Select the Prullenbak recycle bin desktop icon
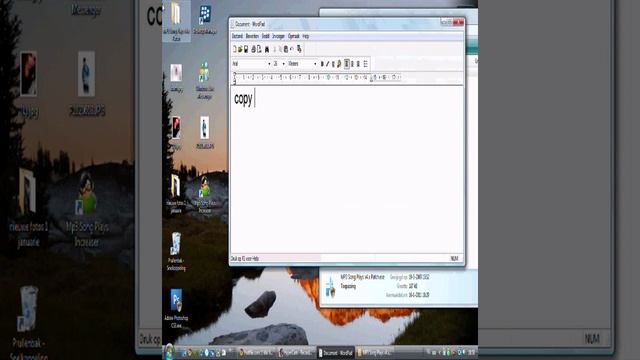The image size is (640, 360). click(x=176, y=251)
